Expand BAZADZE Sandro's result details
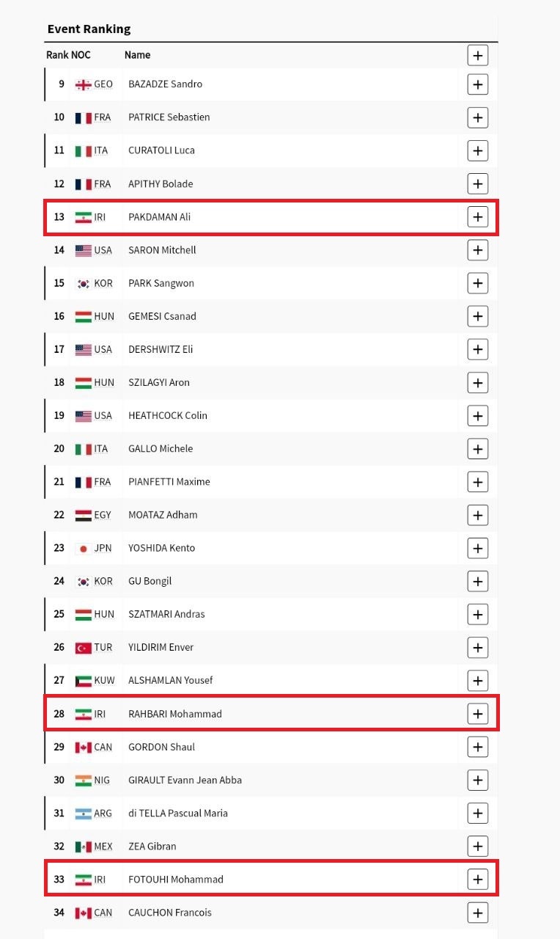 477,84
